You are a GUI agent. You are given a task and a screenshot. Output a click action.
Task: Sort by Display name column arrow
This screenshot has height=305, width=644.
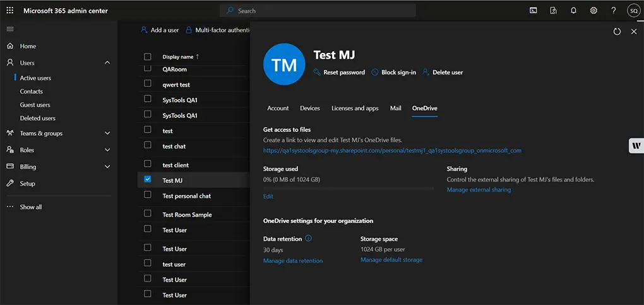pos(197,57)
